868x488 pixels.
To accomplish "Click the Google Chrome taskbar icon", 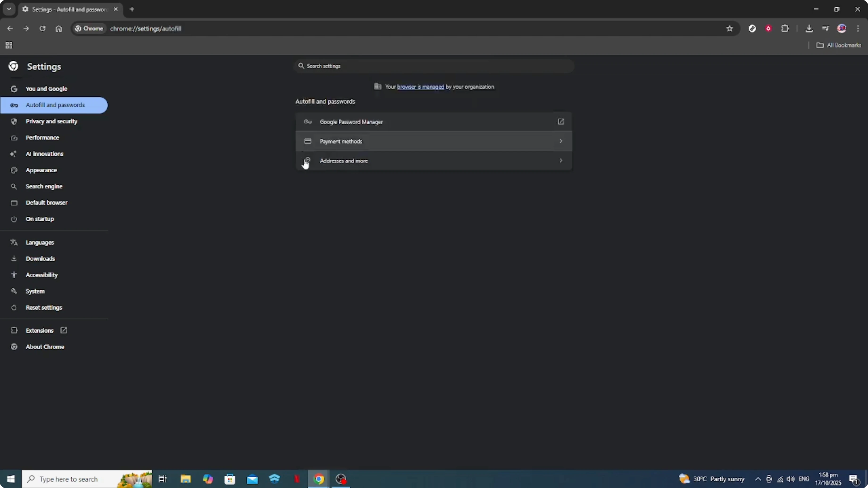I will 319,479.
